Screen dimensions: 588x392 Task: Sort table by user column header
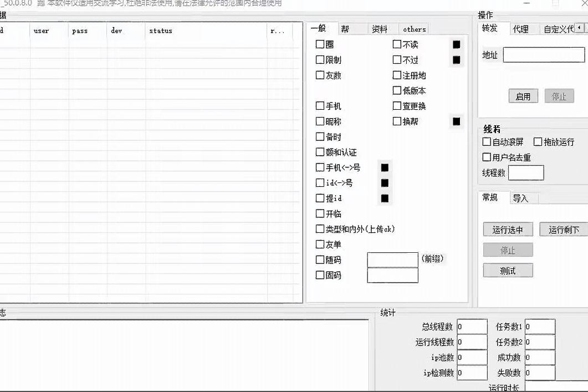click(x=49, y=30)
